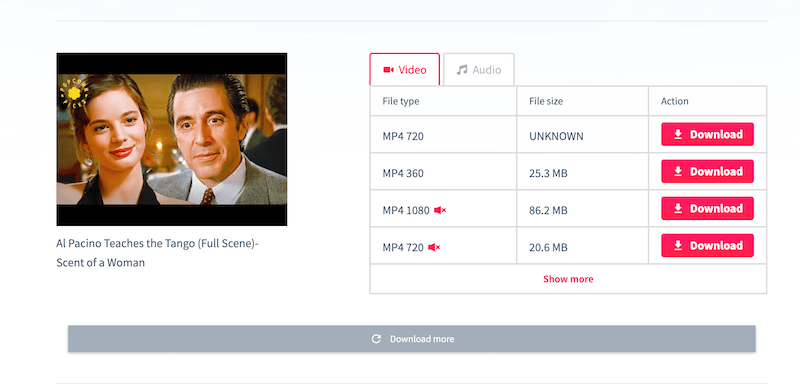
Task: Download the 86.2 MB MP4 1080 file
Action: coord(707,209)
